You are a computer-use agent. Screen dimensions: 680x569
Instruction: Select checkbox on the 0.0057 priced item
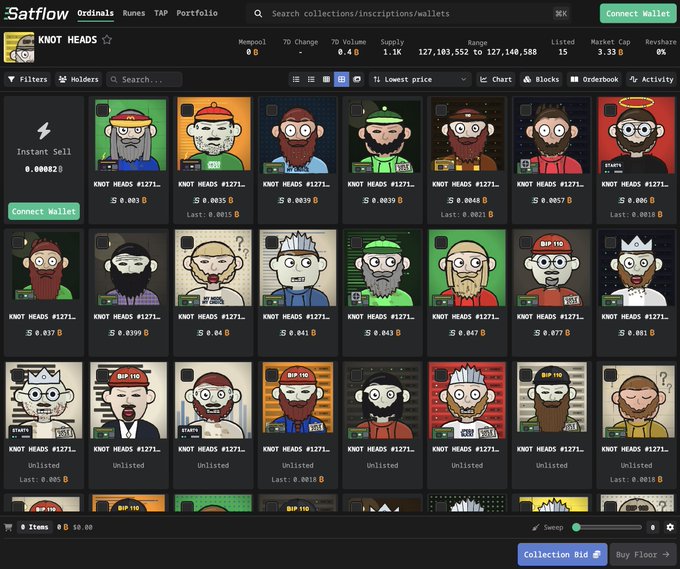[x=526, y=110]
